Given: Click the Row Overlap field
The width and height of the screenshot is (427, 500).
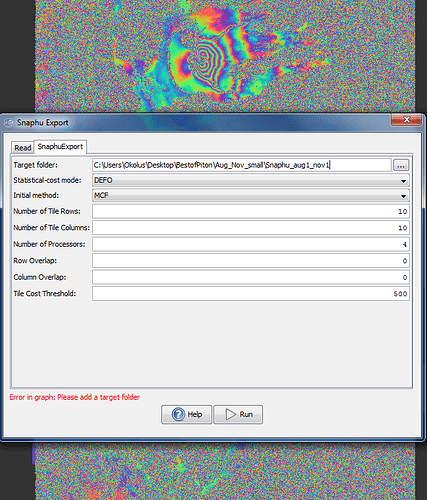Looking at the screenshot, I should point(251,261).
